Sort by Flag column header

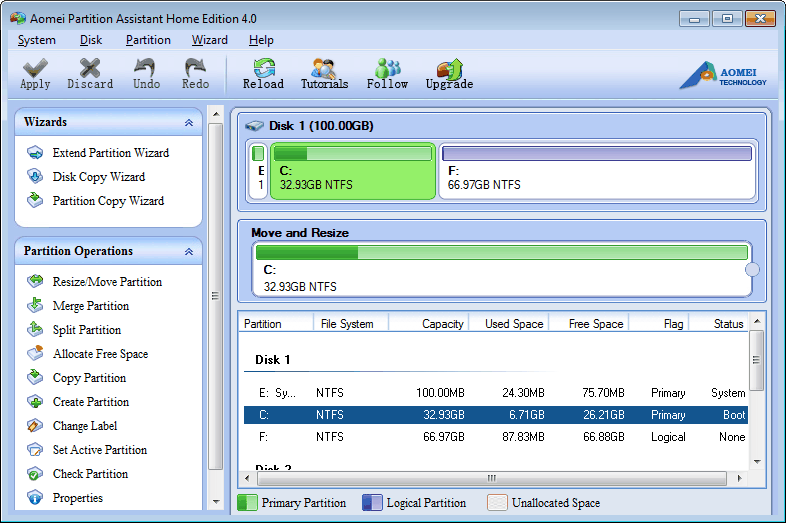pyautogui.click(x=659, y=324)
